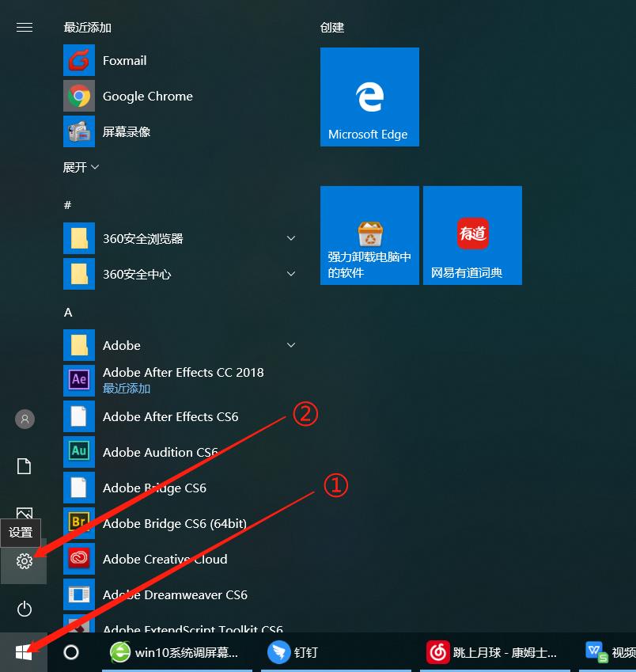This screenshot has height=672, width=636.
Task: Open the Microsoft Edge tile
Action: pos(369,97)
